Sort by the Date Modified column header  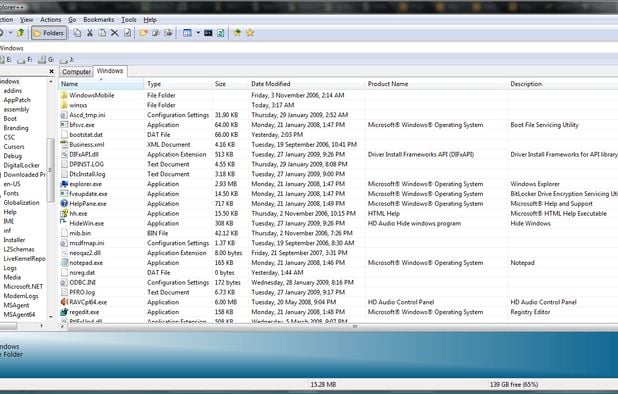[307, 84]
